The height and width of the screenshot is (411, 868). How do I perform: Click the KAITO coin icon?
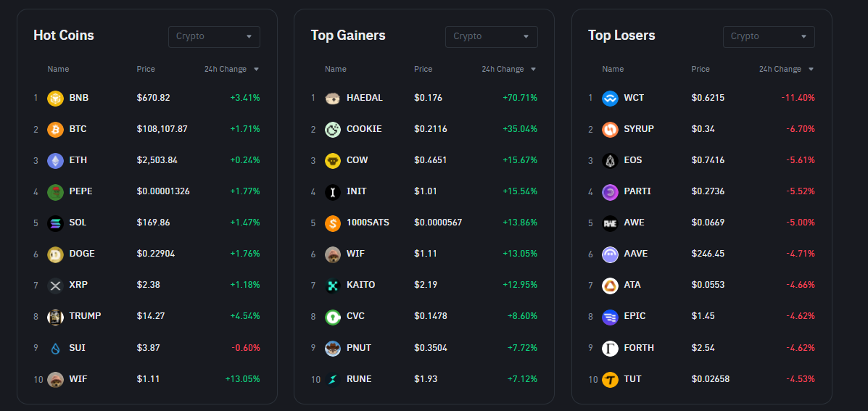coord(333,285)
